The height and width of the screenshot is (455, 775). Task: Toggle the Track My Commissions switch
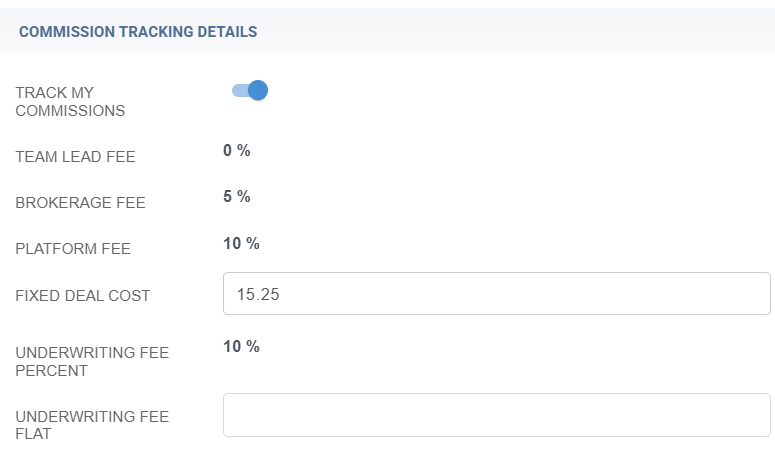(249, 91)
